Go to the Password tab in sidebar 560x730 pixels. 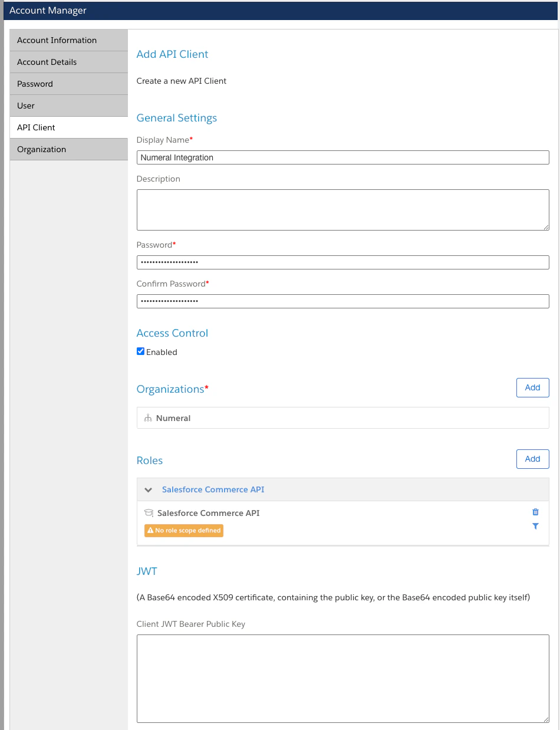coord(69,84)
